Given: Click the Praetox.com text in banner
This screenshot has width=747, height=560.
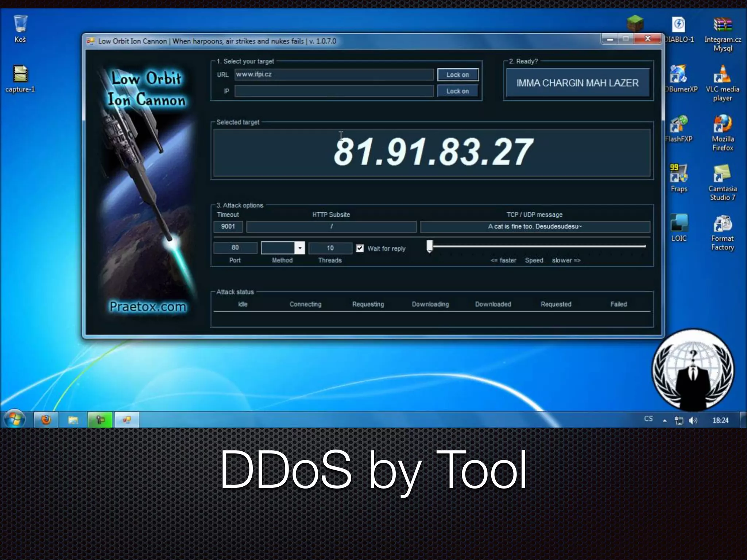Looking at the screenshot, I should [148, 307].
